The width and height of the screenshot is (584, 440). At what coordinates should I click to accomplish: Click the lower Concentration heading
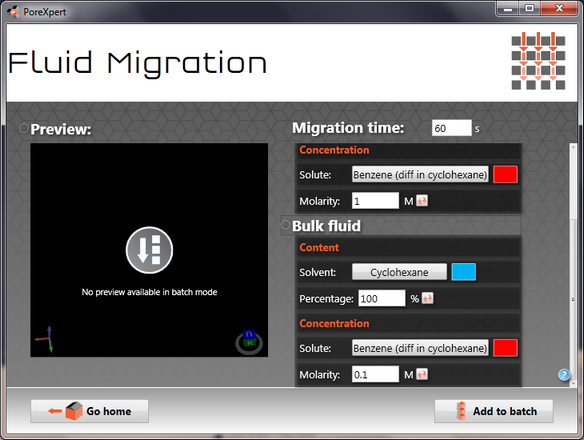point(334,323)
